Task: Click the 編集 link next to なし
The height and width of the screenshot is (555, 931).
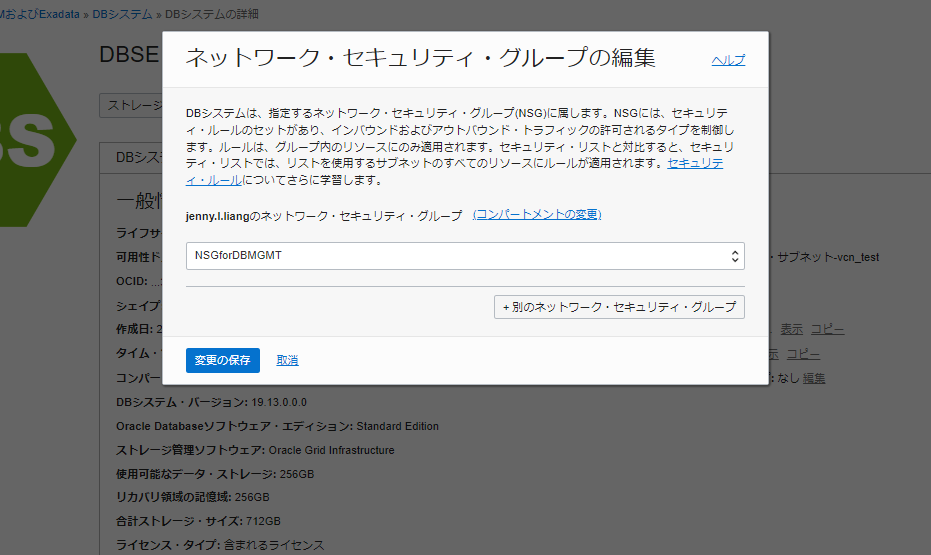Action: pos(814,378)
